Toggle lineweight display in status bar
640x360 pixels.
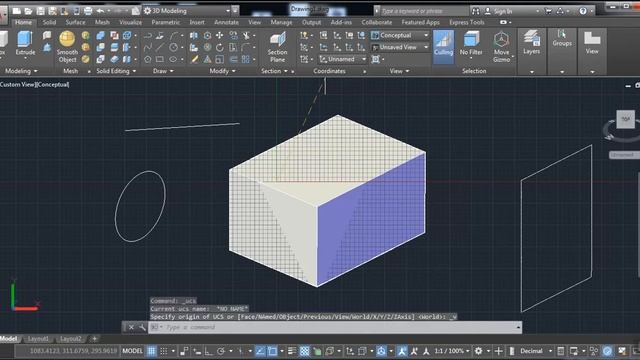pyautogui.click(x=291, y=351)
